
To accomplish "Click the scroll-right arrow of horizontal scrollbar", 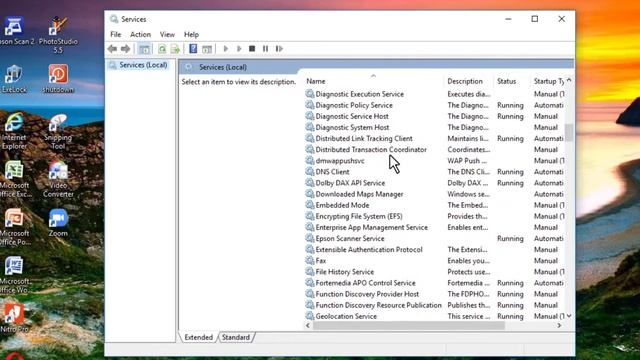I will (559, 325).
